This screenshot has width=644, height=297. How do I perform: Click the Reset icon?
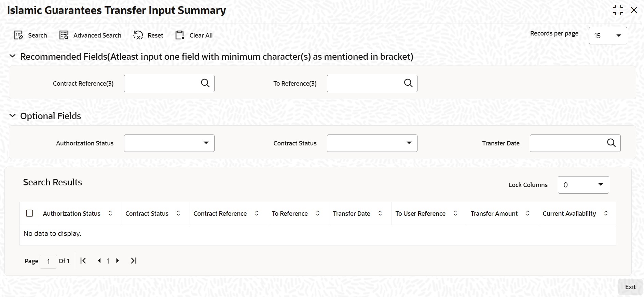pyautogui.click(x=138, y=35)
